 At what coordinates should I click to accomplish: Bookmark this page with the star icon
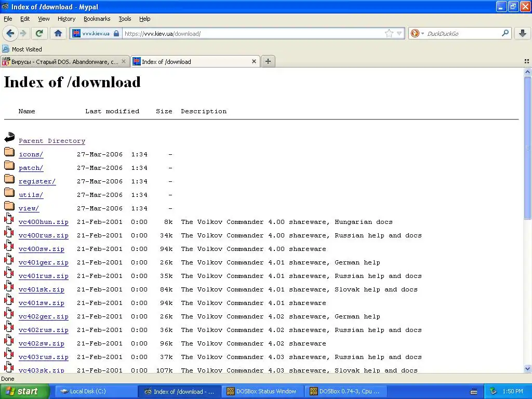tap(389, 33)
